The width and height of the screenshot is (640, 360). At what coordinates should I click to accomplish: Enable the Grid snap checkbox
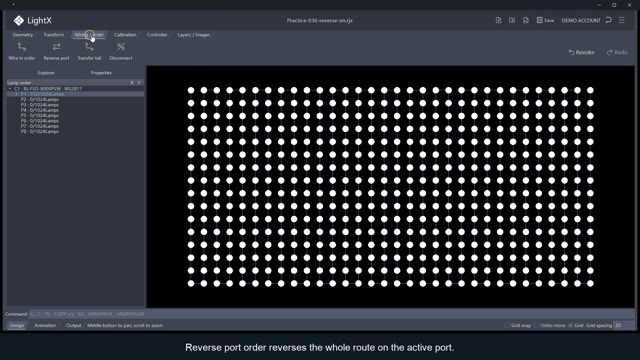pyautogui.click(x=507, y=325)
